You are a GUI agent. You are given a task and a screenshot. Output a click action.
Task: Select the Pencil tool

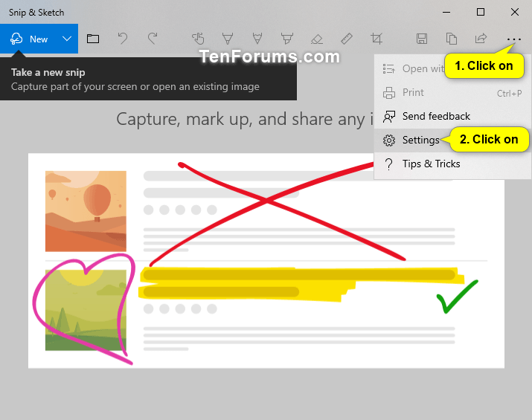point(257,39)
